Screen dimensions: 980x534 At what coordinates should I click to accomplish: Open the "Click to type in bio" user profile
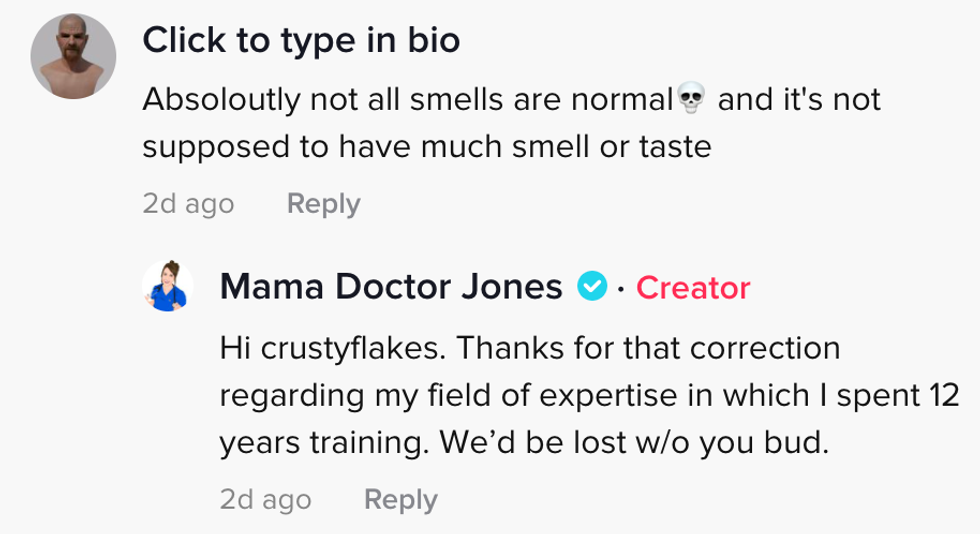click(301, 40)
